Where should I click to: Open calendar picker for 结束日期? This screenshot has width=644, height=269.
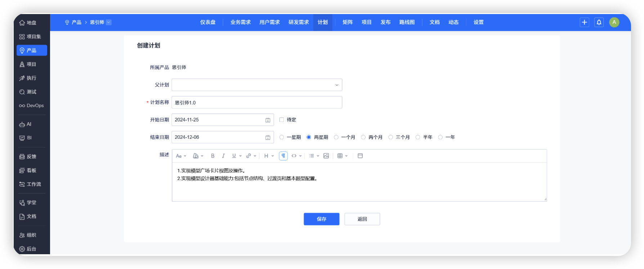point(268,137)
